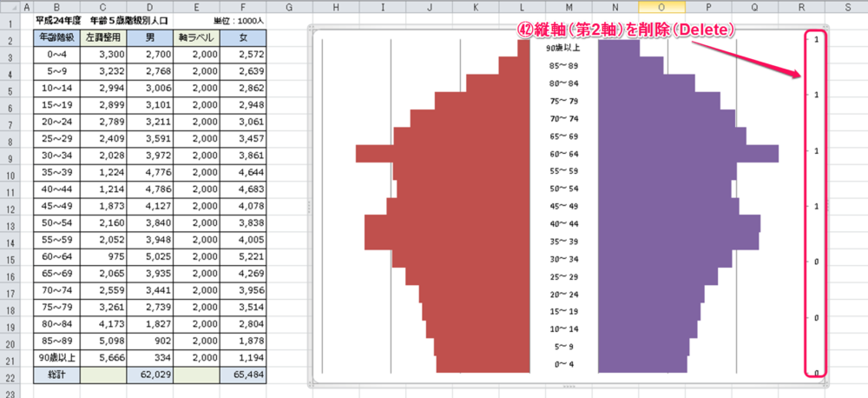This screenshot has height=398, width=868.
Task: Click cell containing 5,666
Action: (103, 357)
